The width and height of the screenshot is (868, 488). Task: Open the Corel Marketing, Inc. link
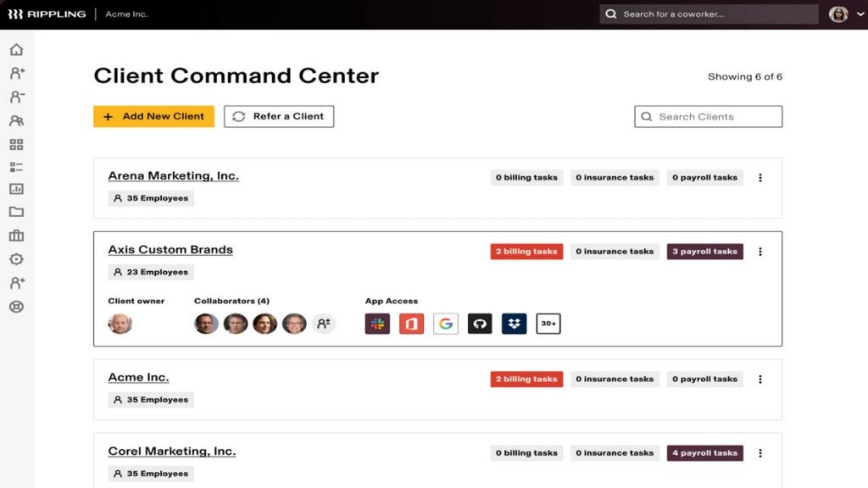click(x=172, y=452)
